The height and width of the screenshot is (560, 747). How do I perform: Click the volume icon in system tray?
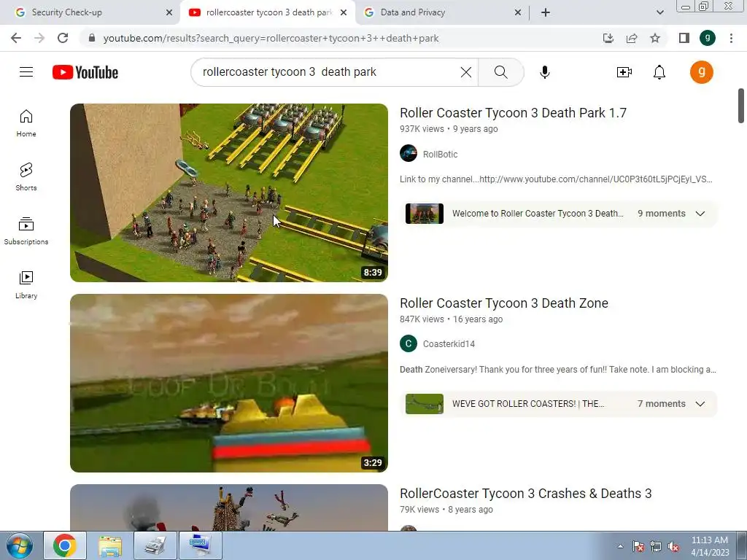click(x=673, y=547)
